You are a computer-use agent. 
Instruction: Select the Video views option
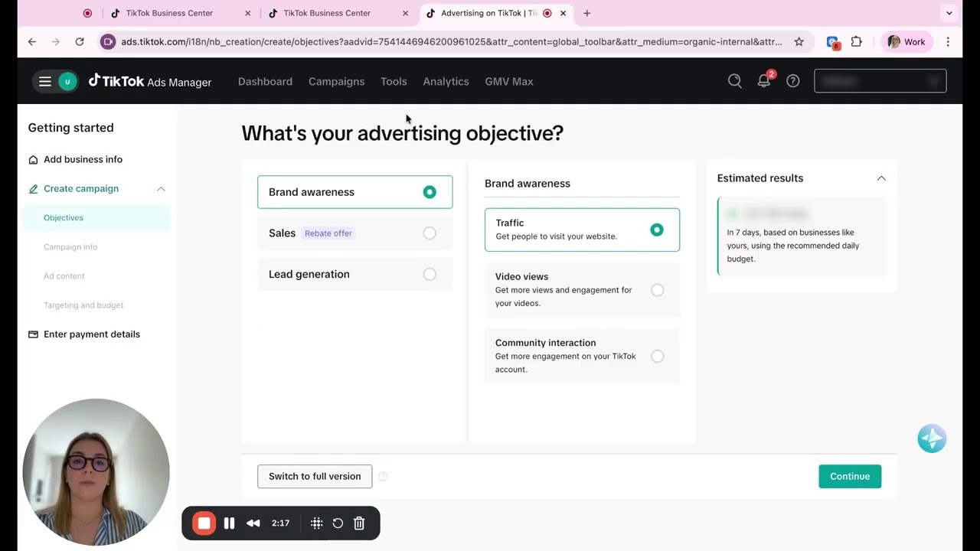pos(582,290)
